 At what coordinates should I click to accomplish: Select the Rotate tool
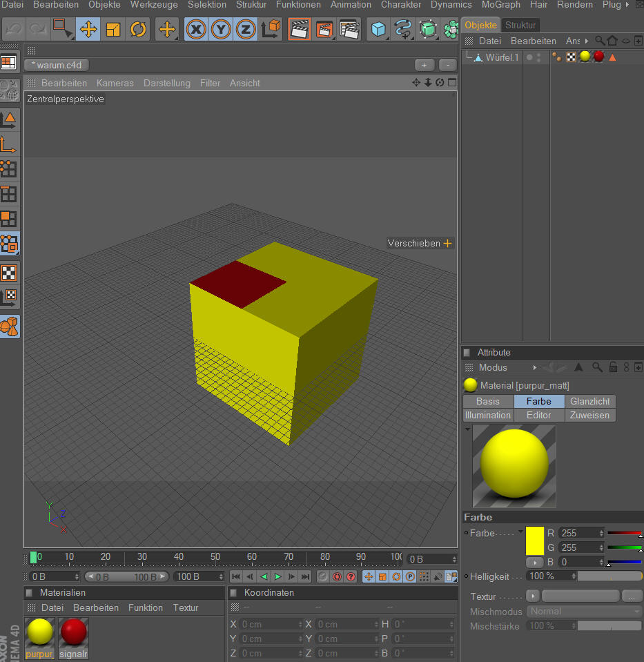click(x=138, y=30)
